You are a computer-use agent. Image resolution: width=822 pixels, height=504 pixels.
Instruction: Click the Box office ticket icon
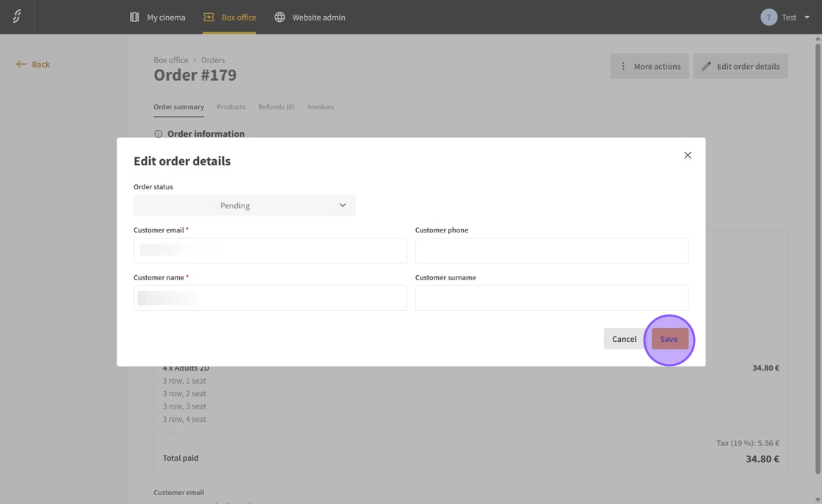[x=209, y=17]
